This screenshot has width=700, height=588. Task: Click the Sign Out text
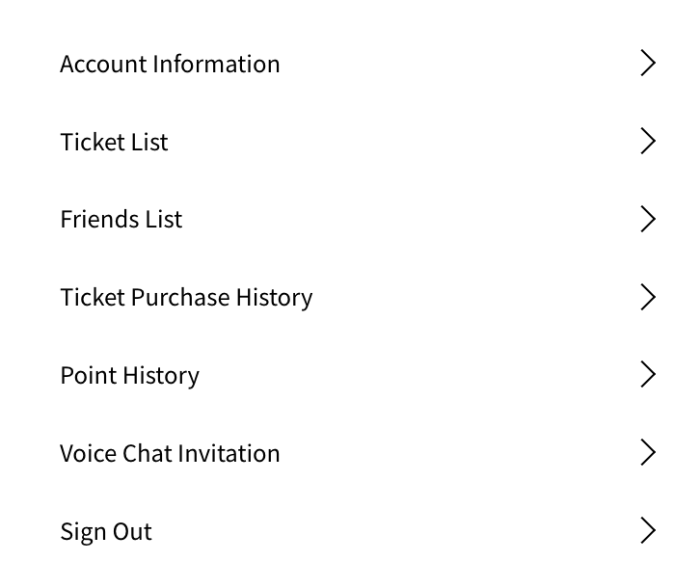106,531
